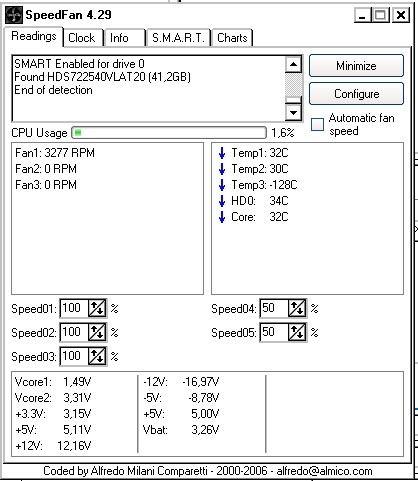
Task: Click the 1,6% CPU usage value
Action: pyautogui.click(x=282, y=133)
